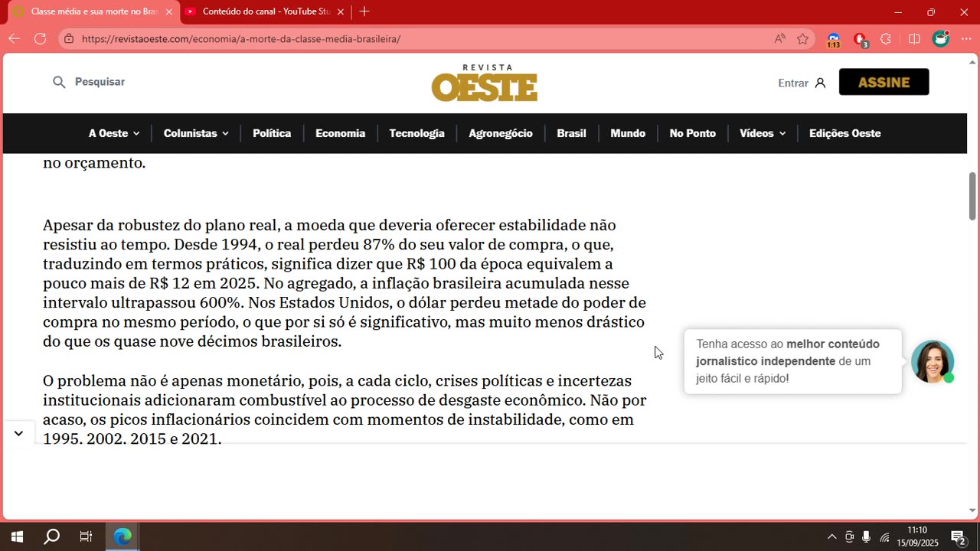This screenshot has width=980, height=551.
Task: View site information lock icon
Action: 70,39
